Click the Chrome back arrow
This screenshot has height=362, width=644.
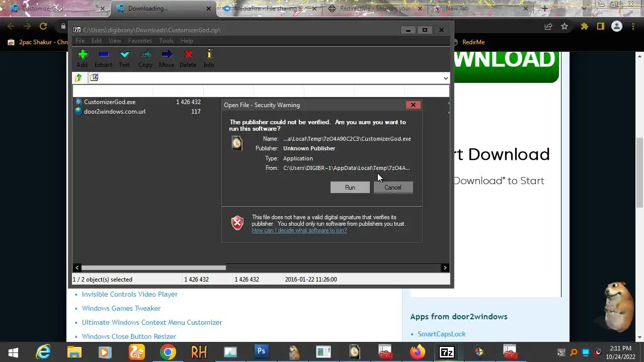[11, 26]
